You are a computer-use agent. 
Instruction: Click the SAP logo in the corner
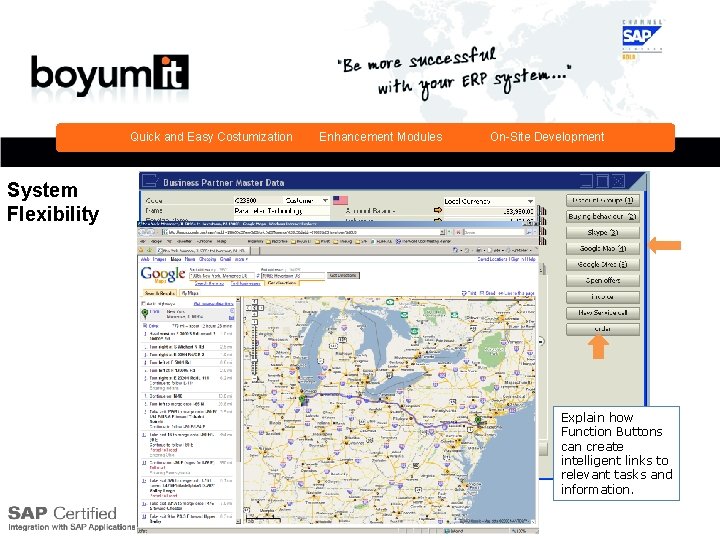coord(642,37)
